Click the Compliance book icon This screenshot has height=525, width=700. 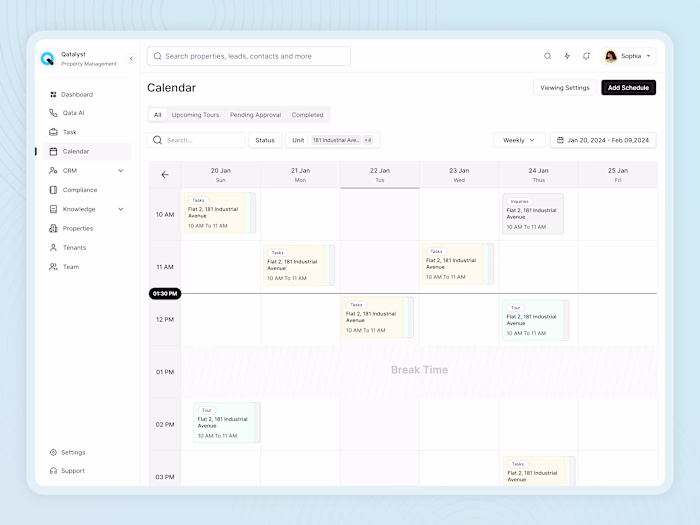(53, 190)
